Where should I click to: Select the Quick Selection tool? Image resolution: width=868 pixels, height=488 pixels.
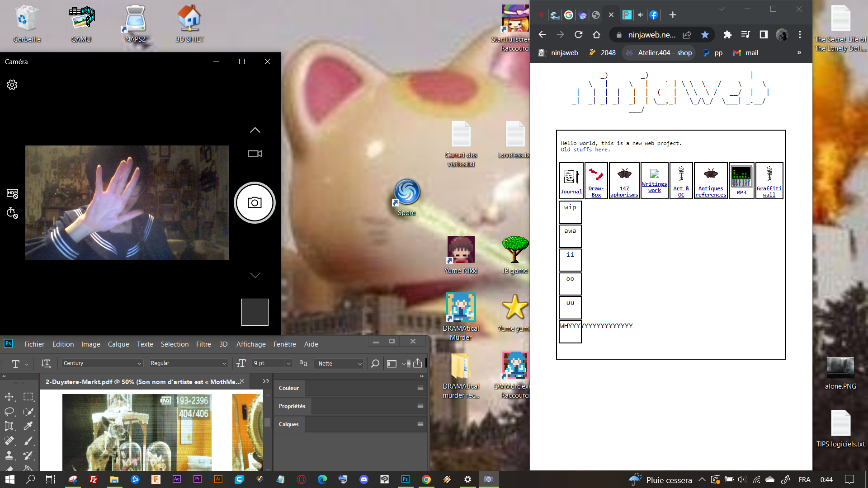[x=28, y=412]
